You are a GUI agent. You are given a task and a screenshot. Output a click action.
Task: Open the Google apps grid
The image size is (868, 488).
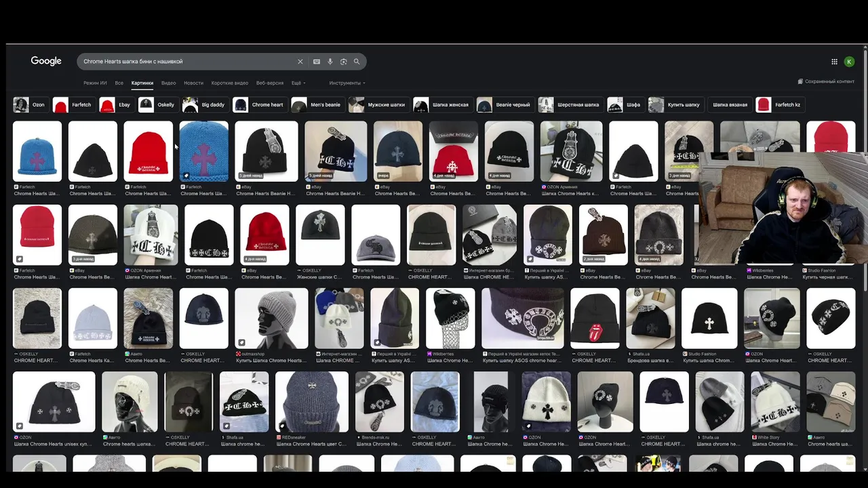[x=834, y=62]
